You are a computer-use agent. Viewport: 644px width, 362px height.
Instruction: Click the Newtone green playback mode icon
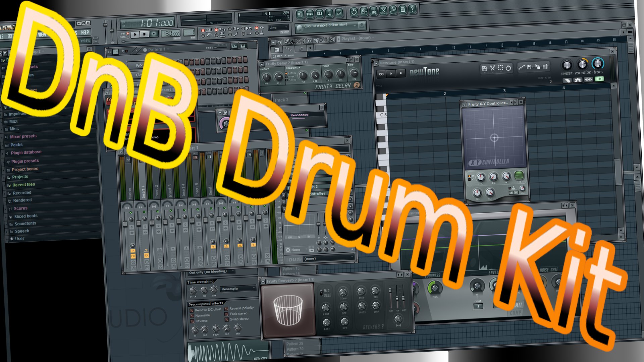click(599, 79)
